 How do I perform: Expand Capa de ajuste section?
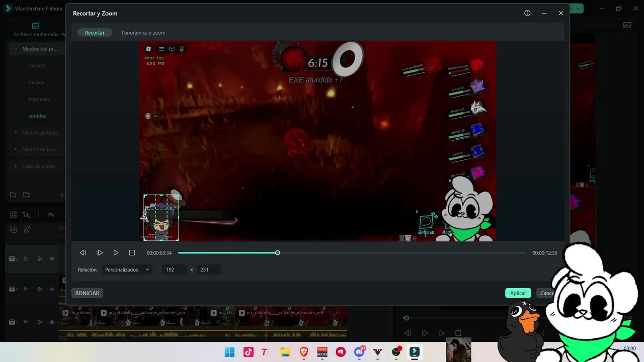point(17,166)
